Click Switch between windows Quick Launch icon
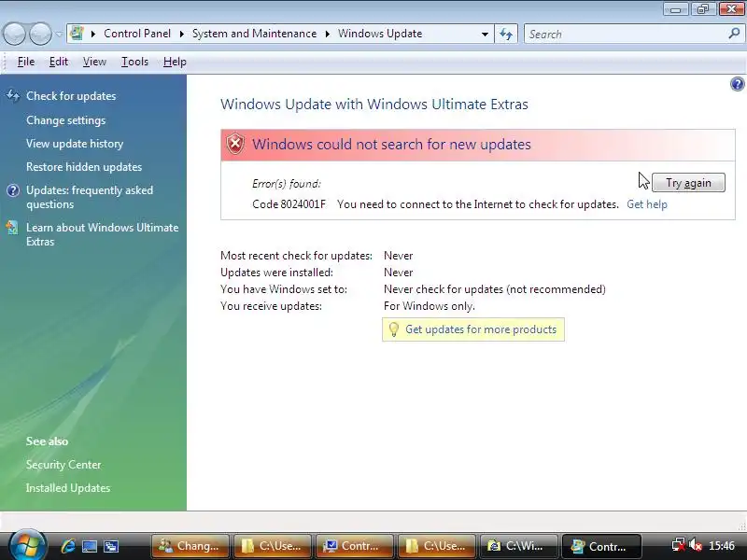The width and height of the screenshot is (747, 560). click(111, 546)
